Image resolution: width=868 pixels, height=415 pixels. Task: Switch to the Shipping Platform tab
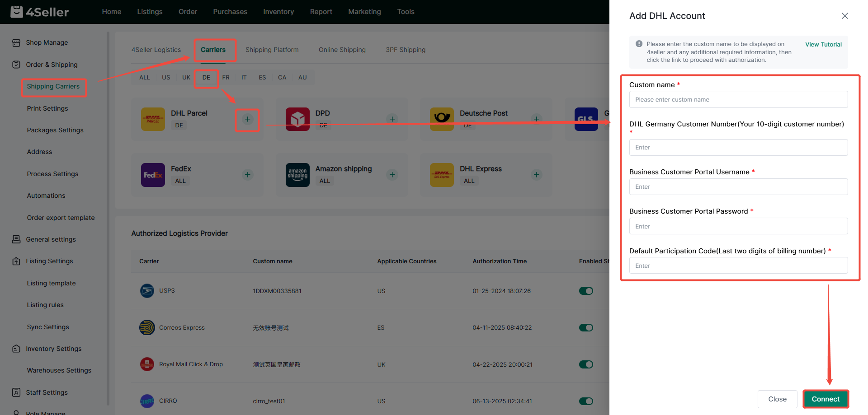[272, 50]
